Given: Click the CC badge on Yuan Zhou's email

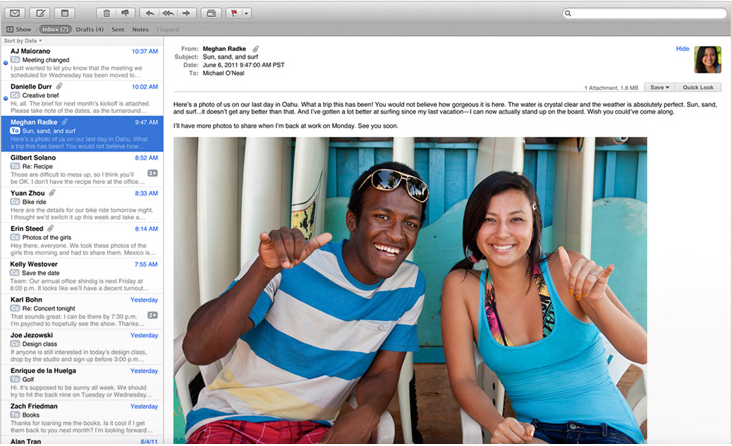Looking at the screenshot, I should [x=15, y=202].
